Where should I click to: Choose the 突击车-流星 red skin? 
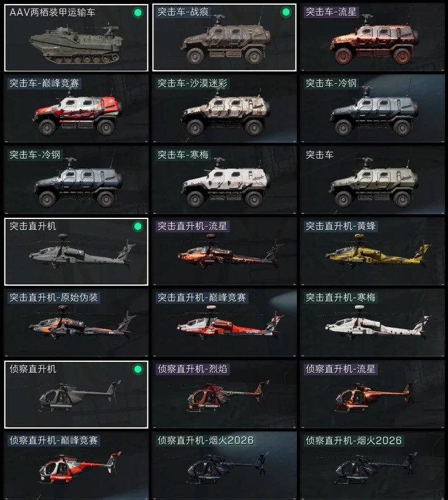(x=372, y=37)
